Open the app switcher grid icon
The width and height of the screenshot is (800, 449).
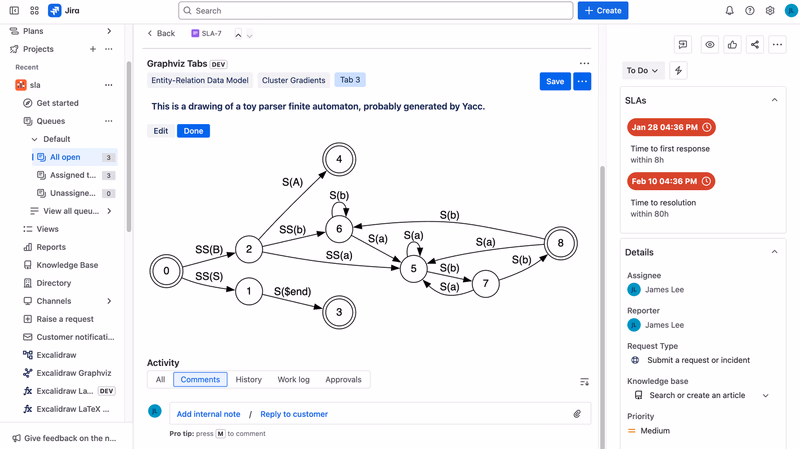coord(34,10)
